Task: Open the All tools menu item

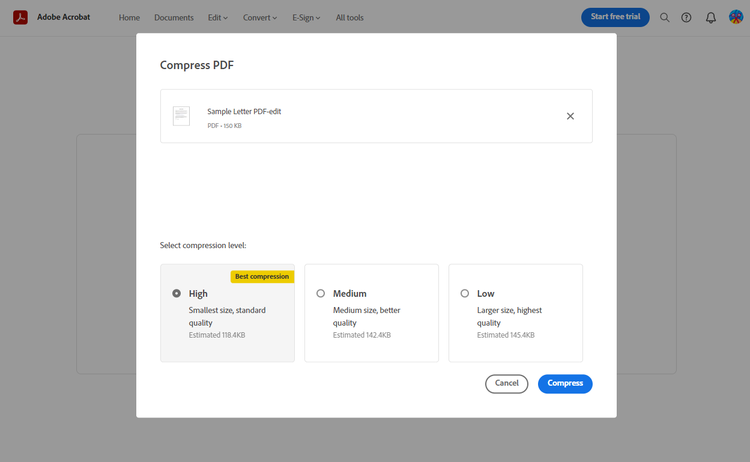Action: click(x=349, y=18)
